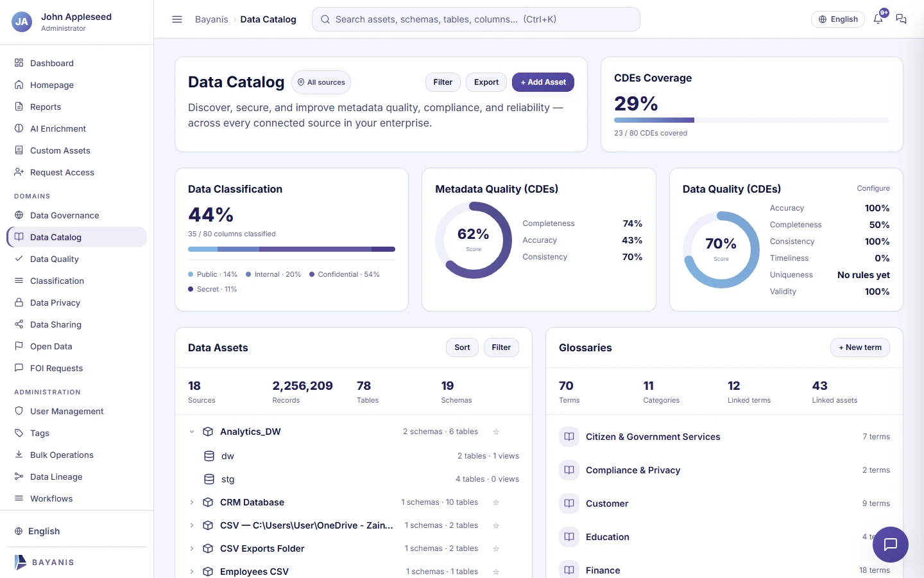Open User Management in sidebar
This screenshot has width=924, height=578.
pos(76,411)
